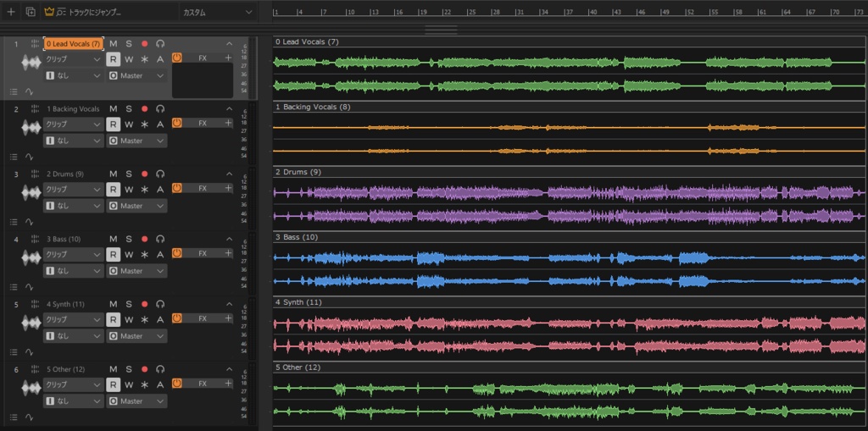
Task: Mute the Drums track
Action: tap(113, 174)
